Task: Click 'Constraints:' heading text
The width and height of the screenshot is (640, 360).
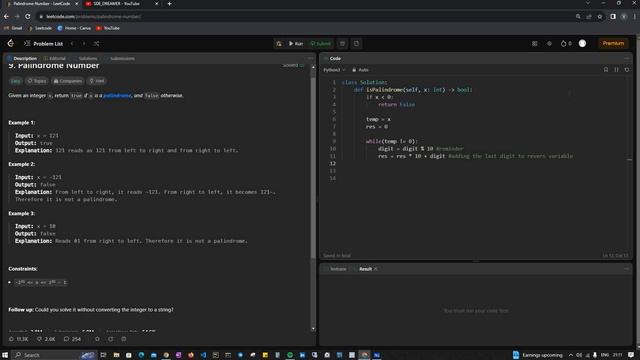Action: click(x=22, y=269)
